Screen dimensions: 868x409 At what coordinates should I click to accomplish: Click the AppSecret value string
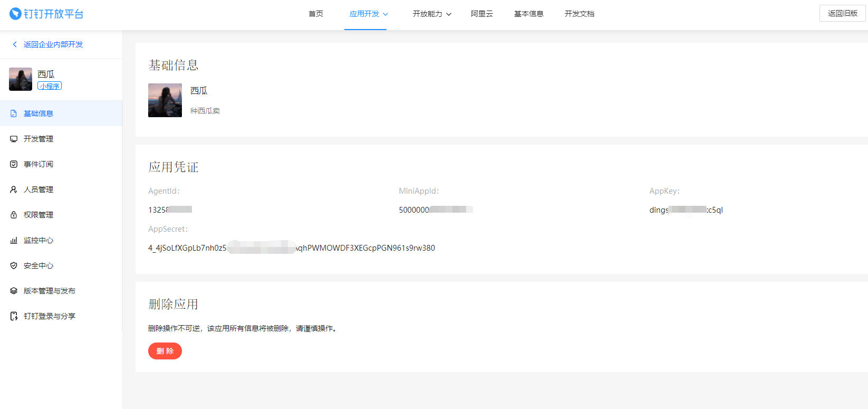pos(292,248)
